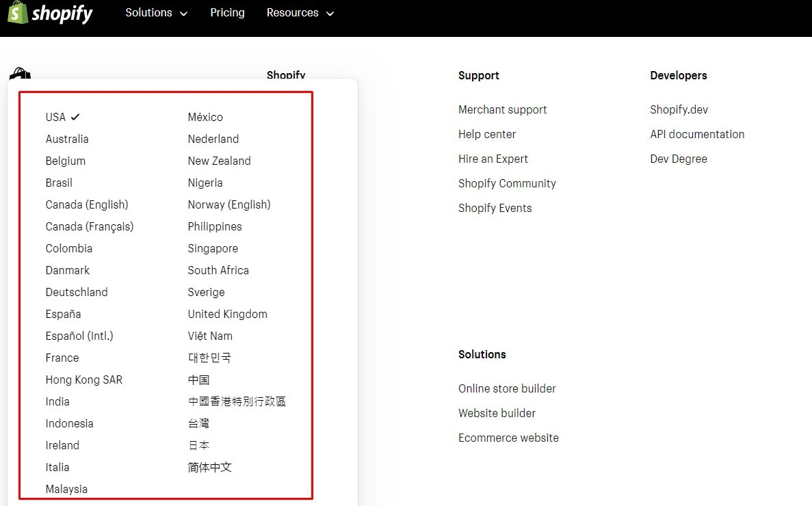Select Ireland region

(x=62, y=445)
